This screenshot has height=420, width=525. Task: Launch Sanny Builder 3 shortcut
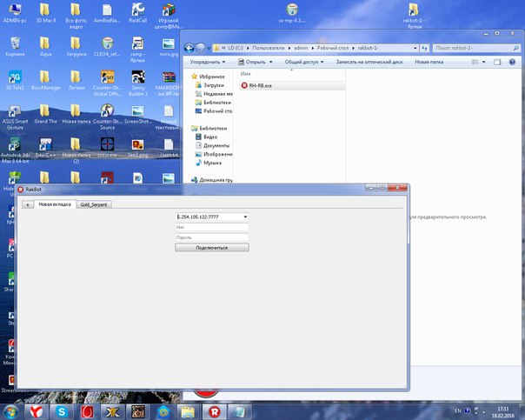(x=137, y=83)
